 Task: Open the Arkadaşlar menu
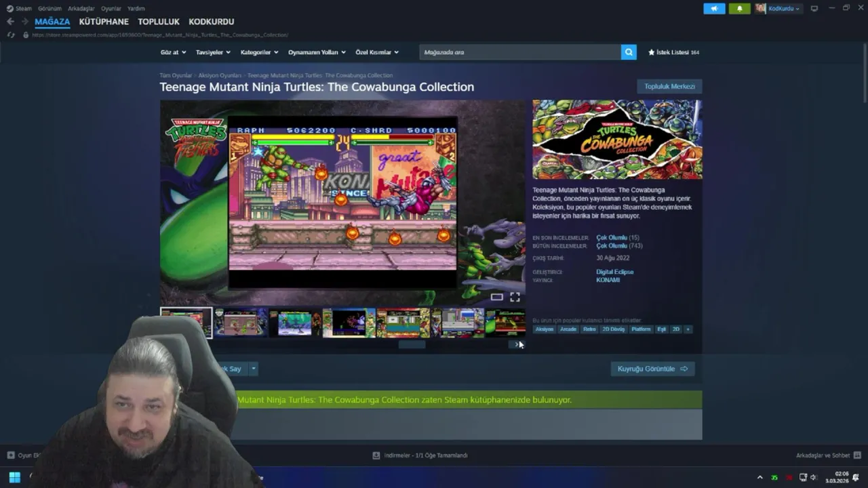pos(81,9)
